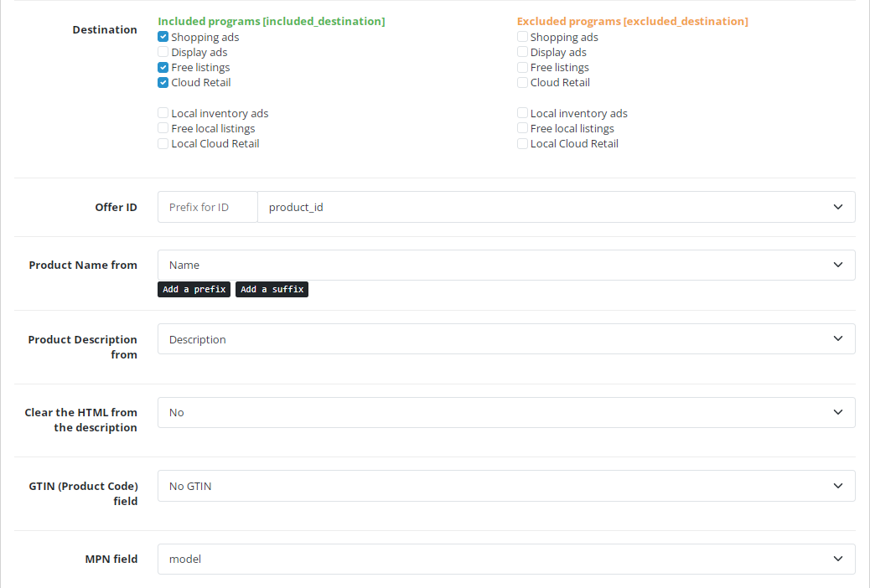Viewport: 870px width, 588px height.
Task: Uncheck Shopping ads under Included programs
Action: click(x=163, y=37)
